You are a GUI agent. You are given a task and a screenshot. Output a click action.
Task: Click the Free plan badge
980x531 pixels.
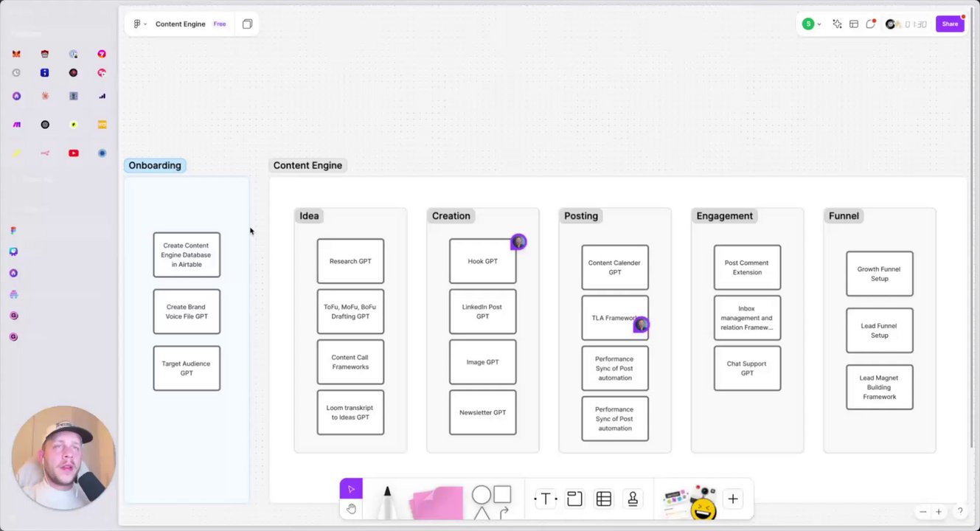coord(220,24)
